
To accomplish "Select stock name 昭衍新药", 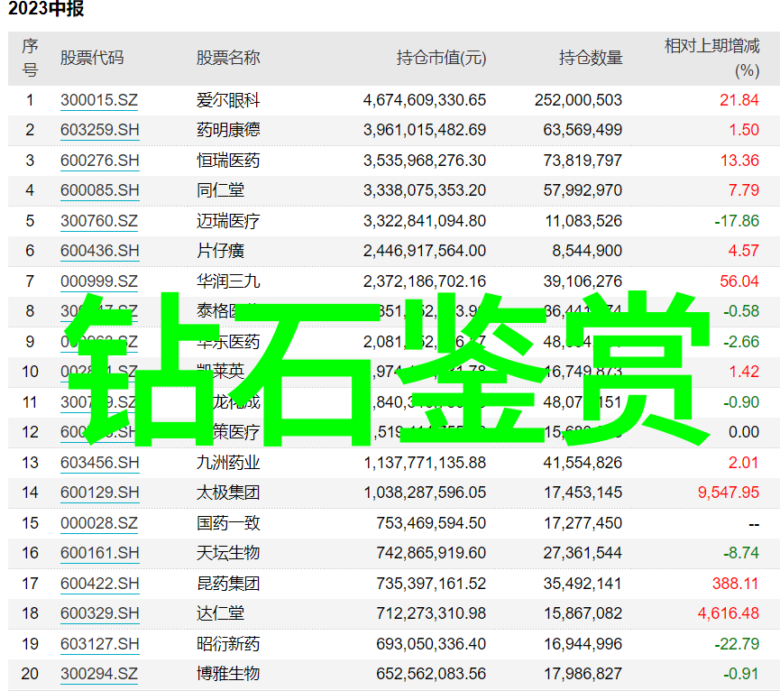I will (x=228, y=645).
